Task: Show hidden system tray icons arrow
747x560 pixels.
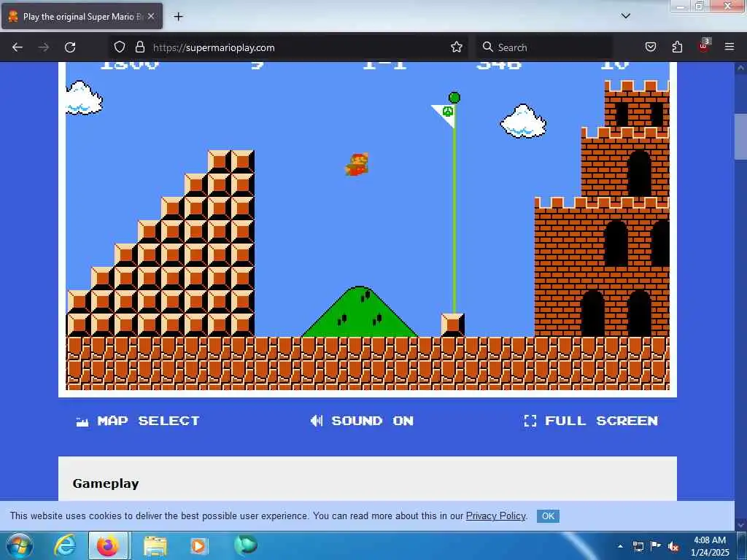Action: click(620, 546)
